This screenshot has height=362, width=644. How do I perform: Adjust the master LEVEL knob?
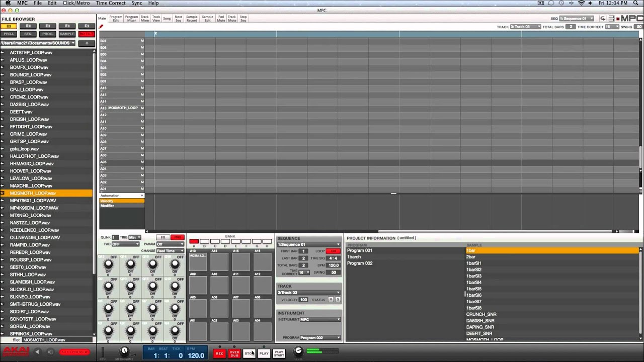coord(298,351)
